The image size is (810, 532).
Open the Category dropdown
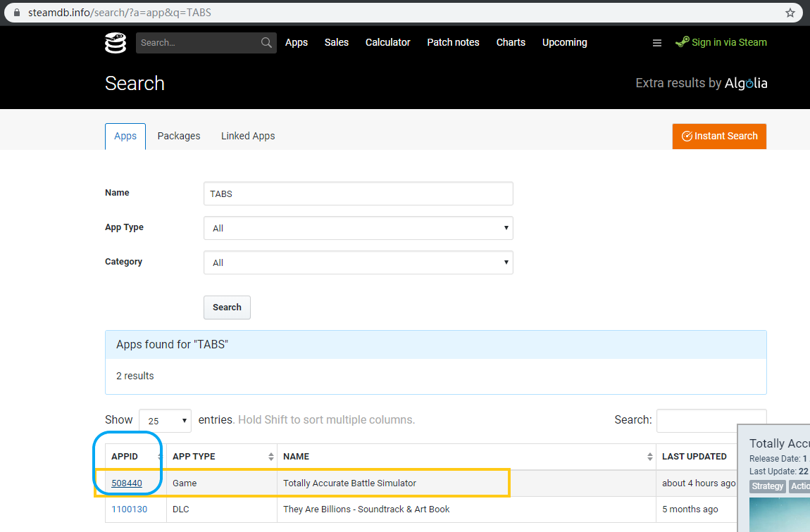358,262
